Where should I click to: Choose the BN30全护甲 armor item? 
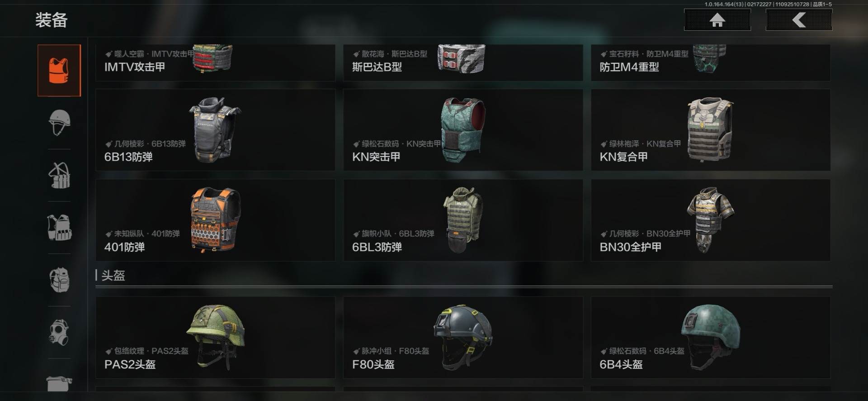click(711, 220)
